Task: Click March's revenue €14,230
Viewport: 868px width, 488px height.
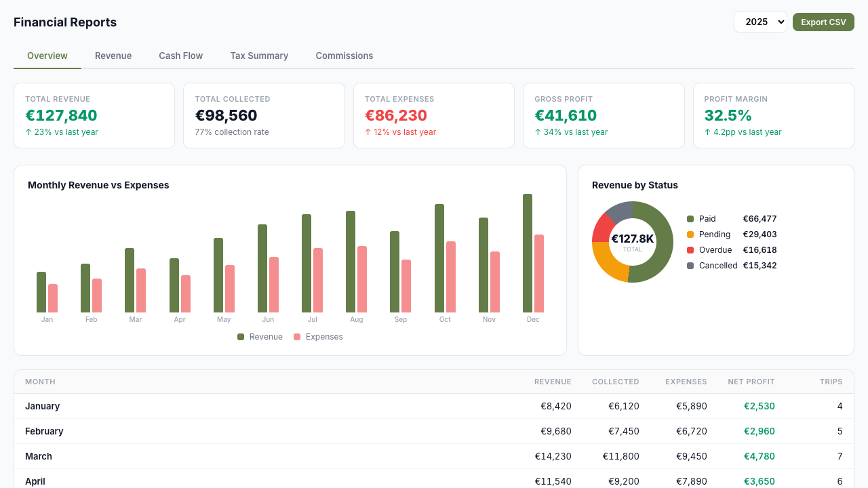Action: [553, 456]
